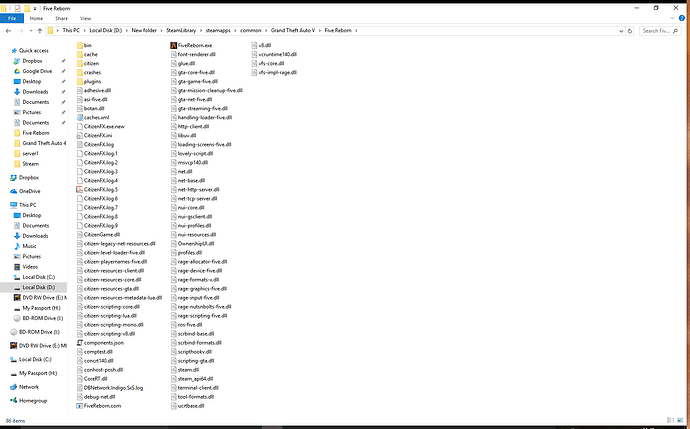Image resolution: width=690 pixels, height=429 pixels.
Task: Switch to large thumbnails view
Action: click(681, 421)
